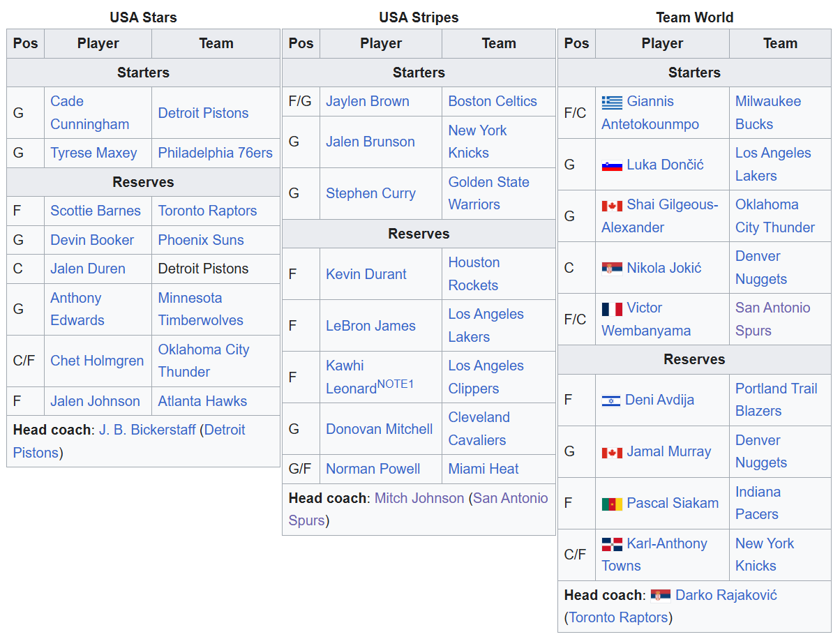Open Philadelphia 76ers team link
This screenshot has height=639, width=840.
pos(216,153)
